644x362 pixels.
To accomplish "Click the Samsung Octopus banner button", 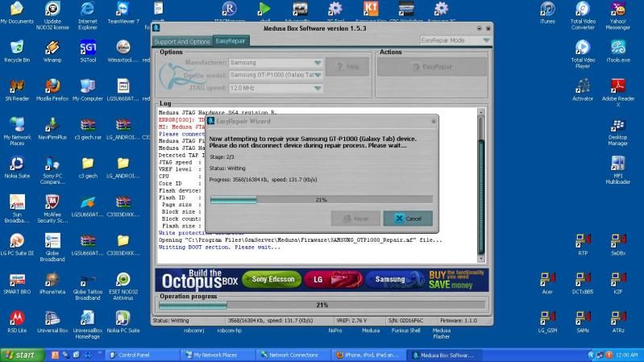I will [395, 280].
